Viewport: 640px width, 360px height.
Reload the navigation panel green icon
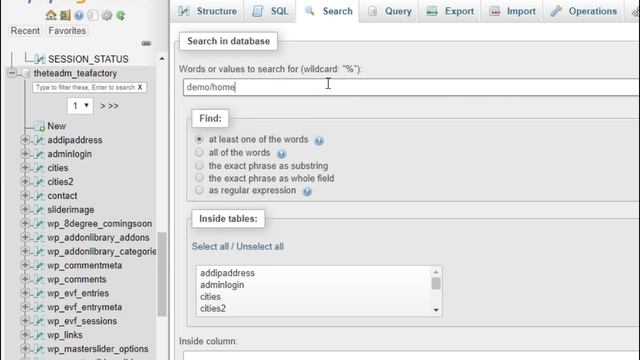click(x=120, y=16)
